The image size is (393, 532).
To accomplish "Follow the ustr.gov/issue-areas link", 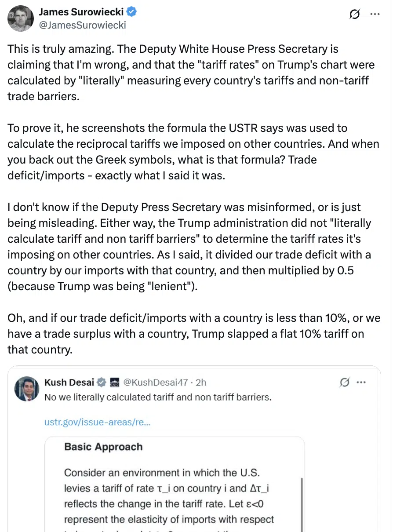I will (x=97, y=423).
